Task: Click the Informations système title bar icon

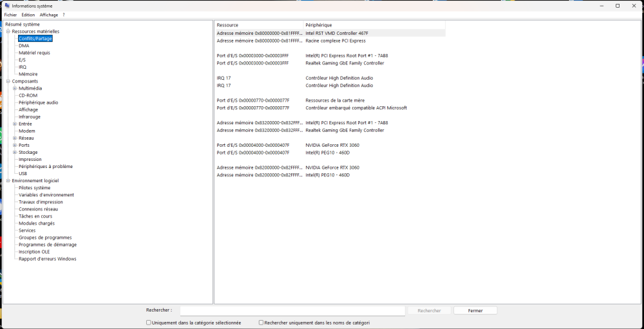Action: coord(7,6)
